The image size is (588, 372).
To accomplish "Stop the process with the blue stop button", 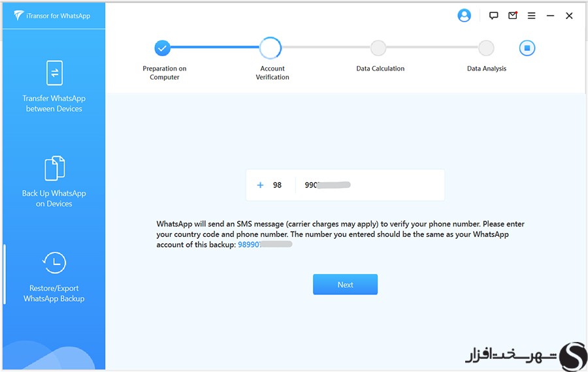I will [527, 48].
